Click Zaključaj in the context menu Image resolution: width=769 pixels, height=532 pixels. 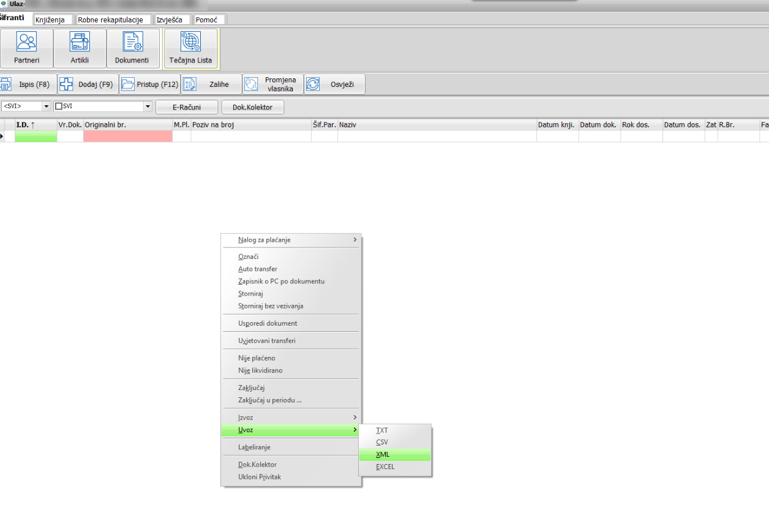[251, 388]
